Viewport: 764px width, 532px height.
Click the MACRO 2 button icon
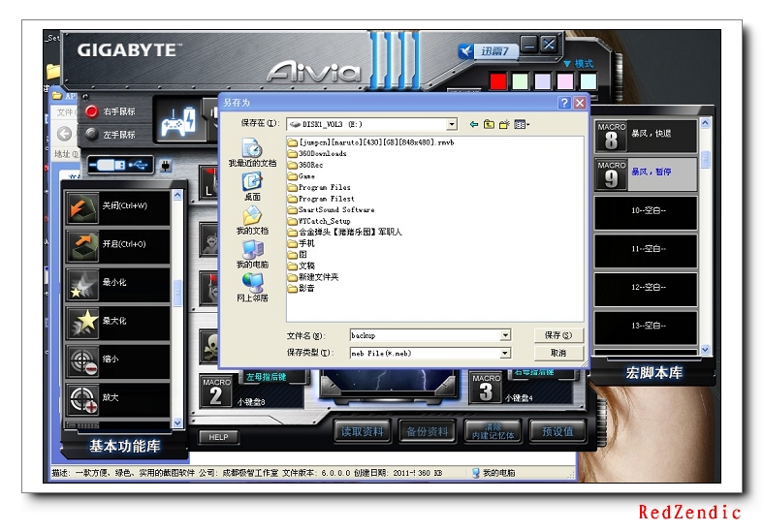(x=216, y=391)
